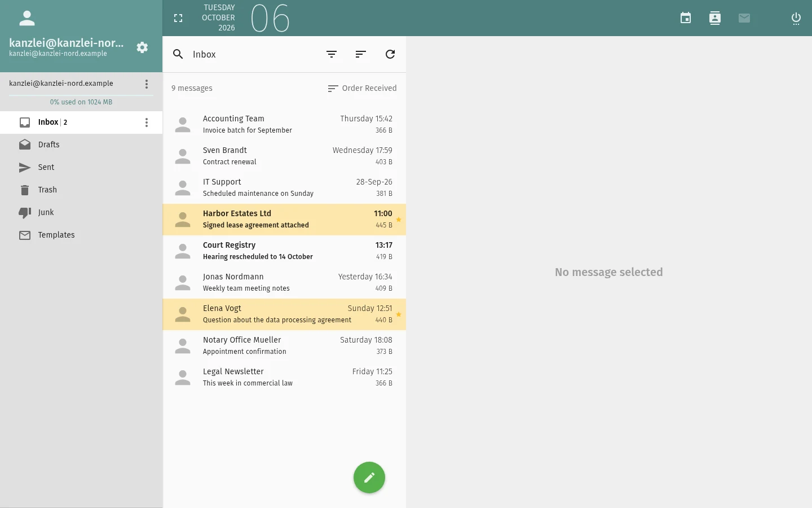
Task: Open the Address Book module icon
Action: pos(715,18)
